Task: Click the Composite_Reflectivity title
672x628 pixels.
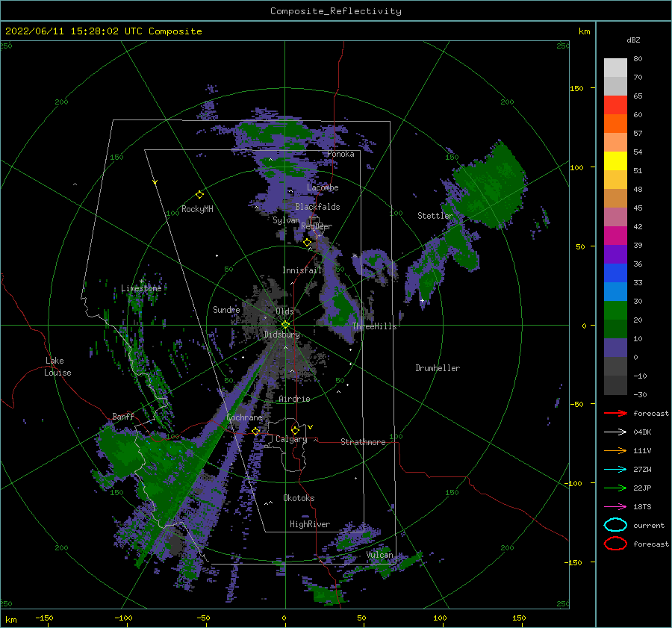Action: 336,11
